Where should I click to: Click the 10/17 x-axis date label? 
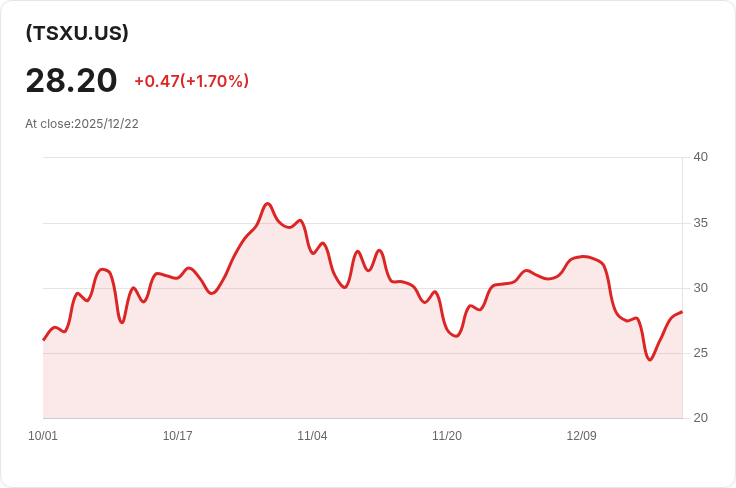pyautogui.click(x=177, y=436)
